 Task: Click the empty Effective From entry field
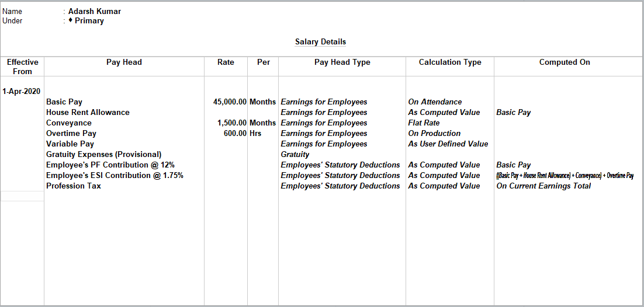click(x=22, y=196)
